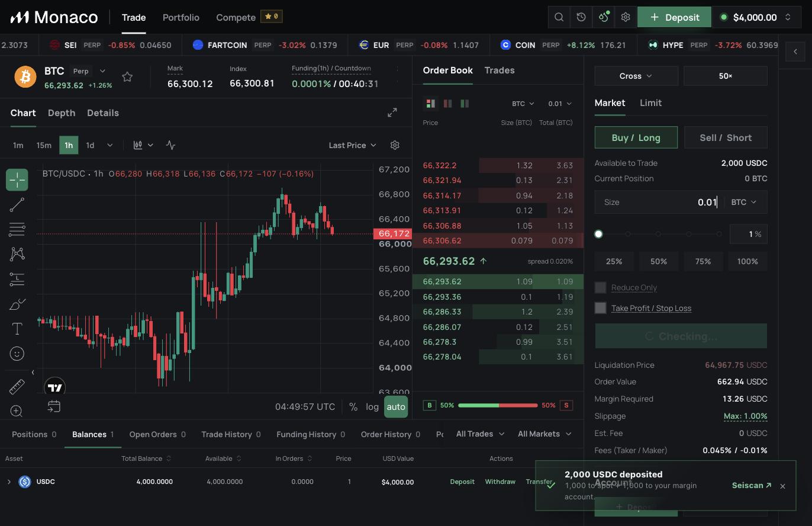This screenshot has height=526, width=812.
Task: Select Buy / Long side
Action: (636, 137)
